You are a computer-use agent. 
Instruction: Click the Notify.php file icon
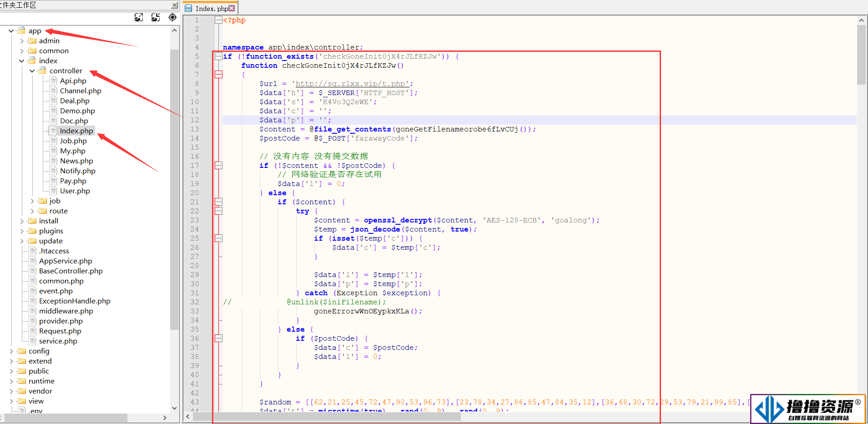(53, 171)
